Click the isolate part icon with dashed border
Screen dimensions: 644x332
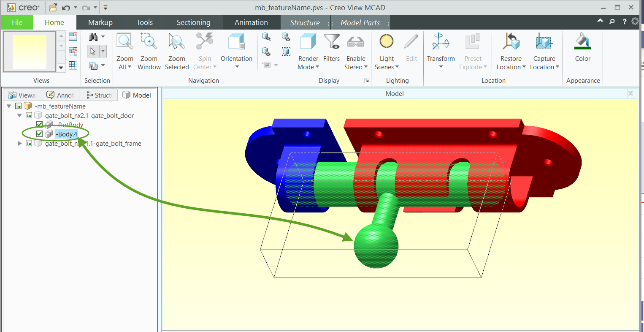(286, 52)
